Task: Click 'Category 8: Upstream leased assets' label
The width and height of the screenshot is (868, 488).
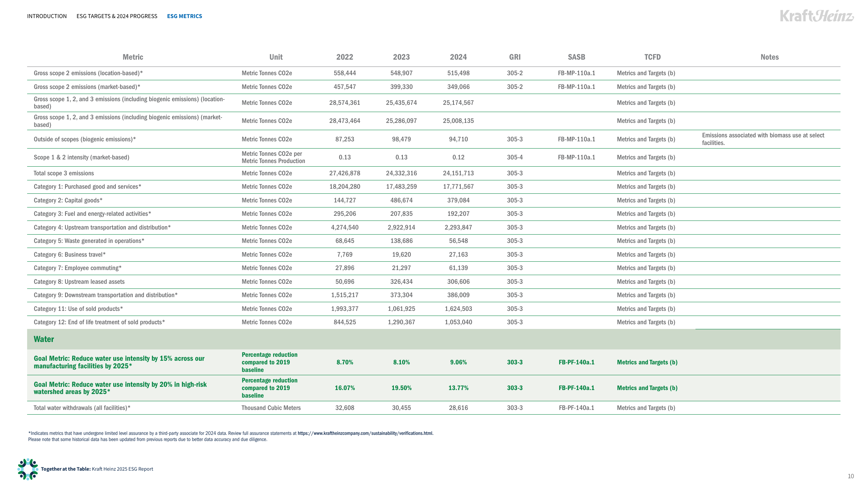Action: tap(79, 282)
